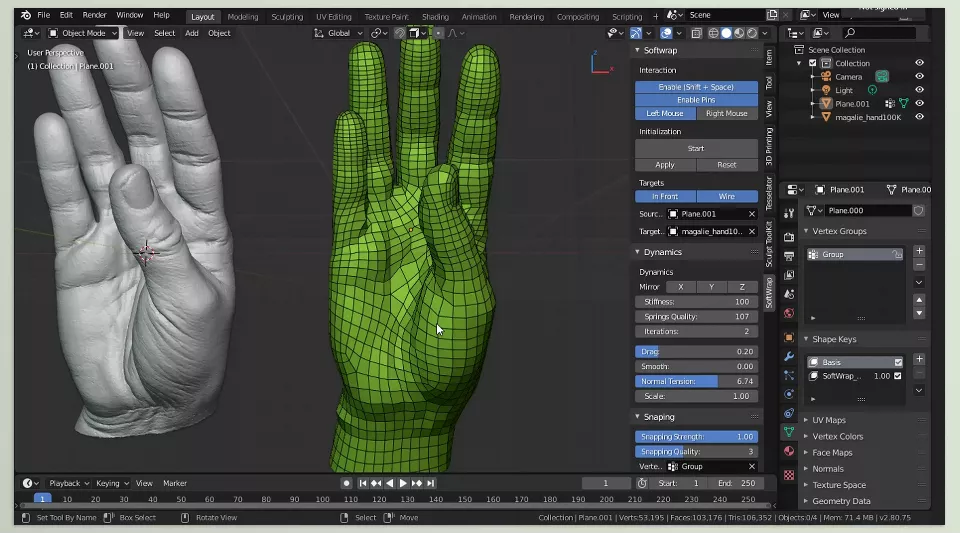Viewport: 960px width, 533px height.
Task: Switch viewport to rendered shading
Action: coord(752,33)
